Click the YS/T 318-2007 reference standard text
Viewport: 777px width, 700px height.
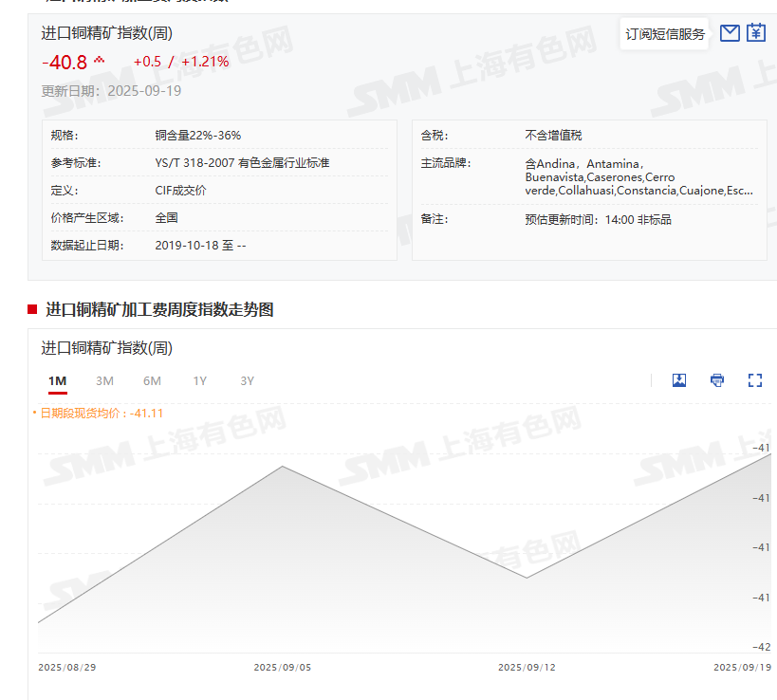click(242, 163)
